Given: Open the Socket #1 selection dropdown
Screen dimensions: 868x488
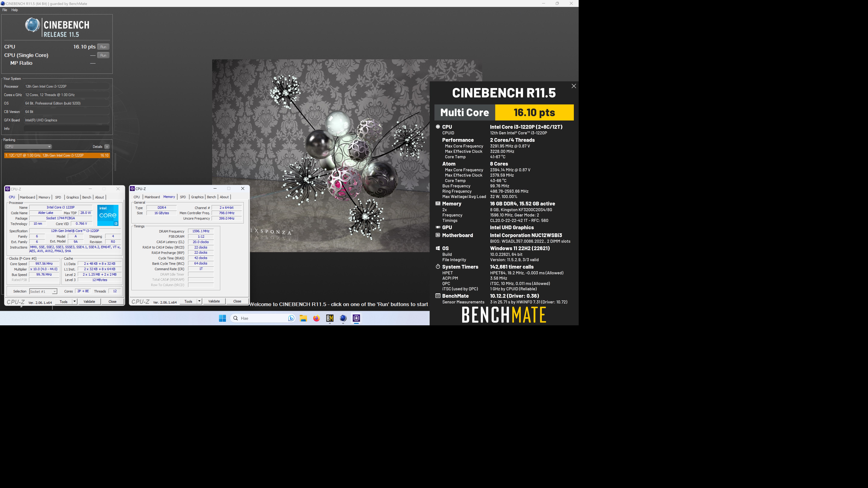Looking at the screenshot, I should (x=43, y=291).
